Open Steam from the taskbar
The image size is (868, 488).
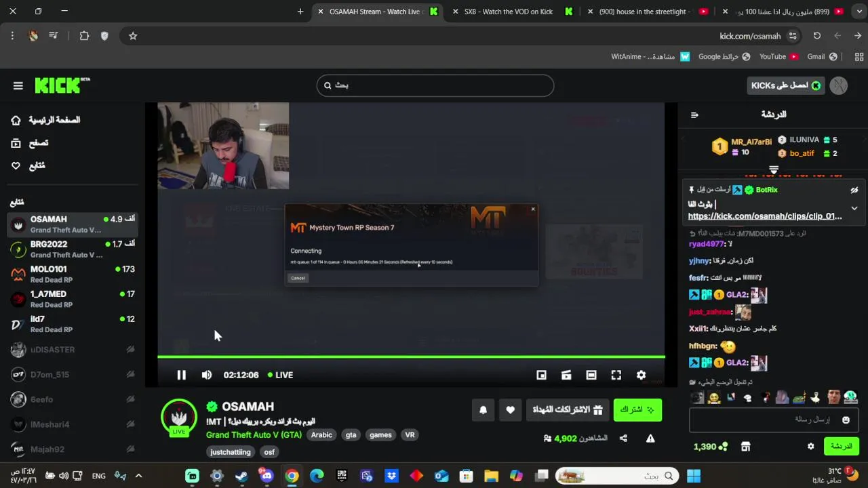click(x=241, y=476)
